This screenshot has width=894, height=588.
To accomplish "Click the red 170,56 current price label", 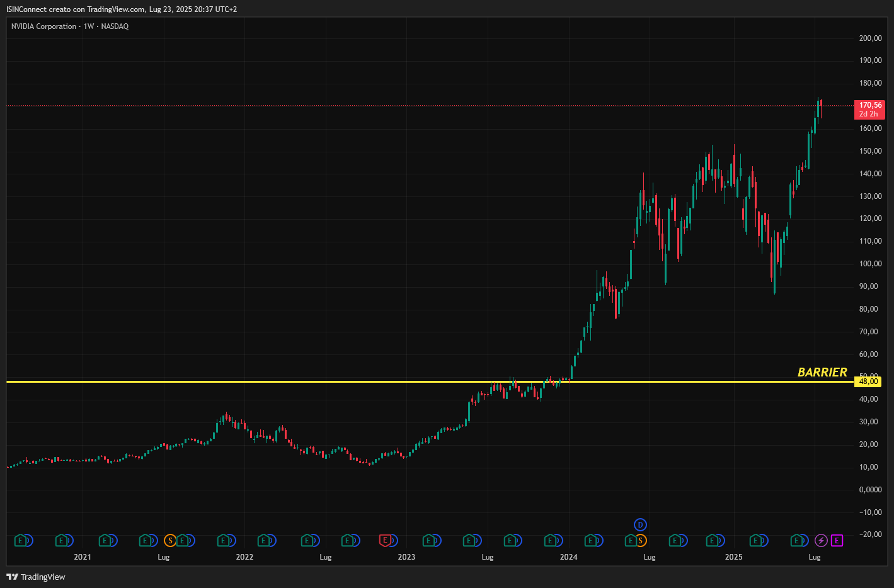I will [x=869, y=110].
